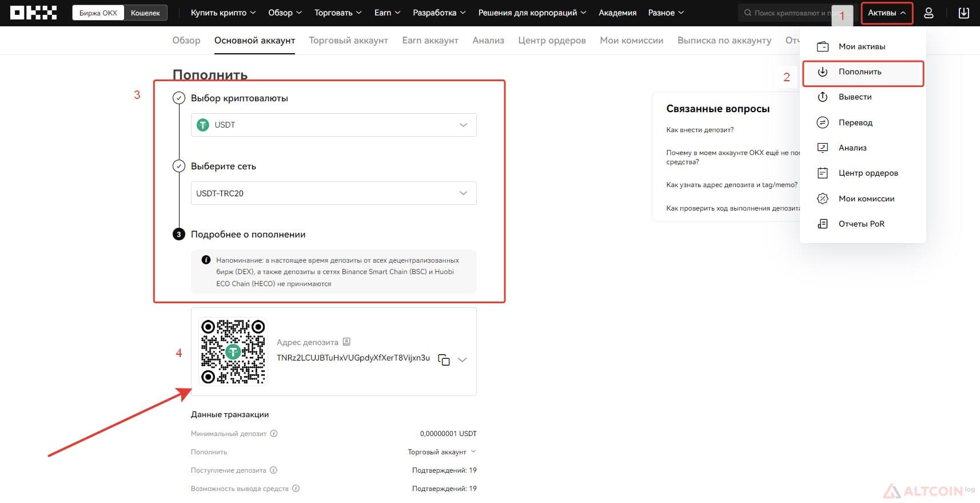Click info icon beside Возможность вывода средств

(x=296, y=488)
